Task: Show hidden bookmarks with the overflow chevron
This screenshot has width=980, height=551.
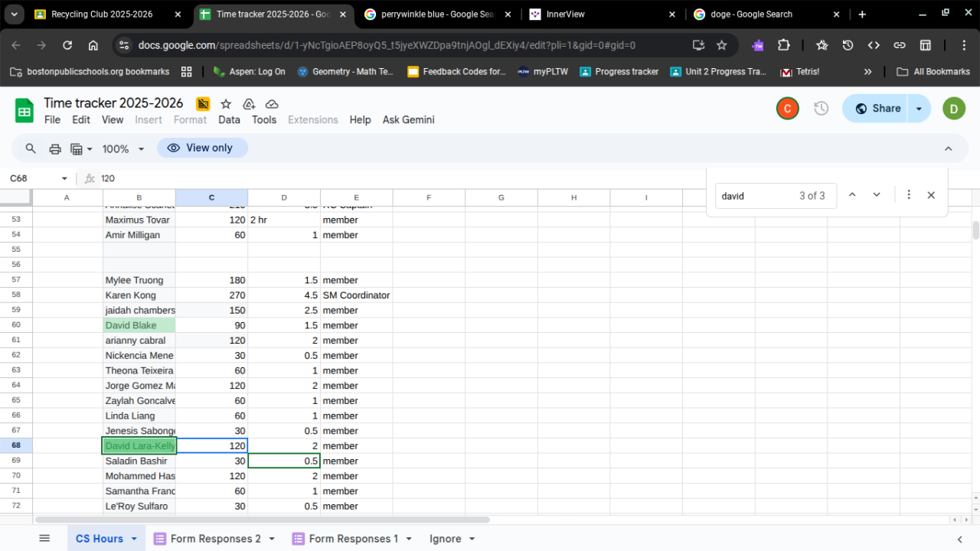Action: [867, 72]
